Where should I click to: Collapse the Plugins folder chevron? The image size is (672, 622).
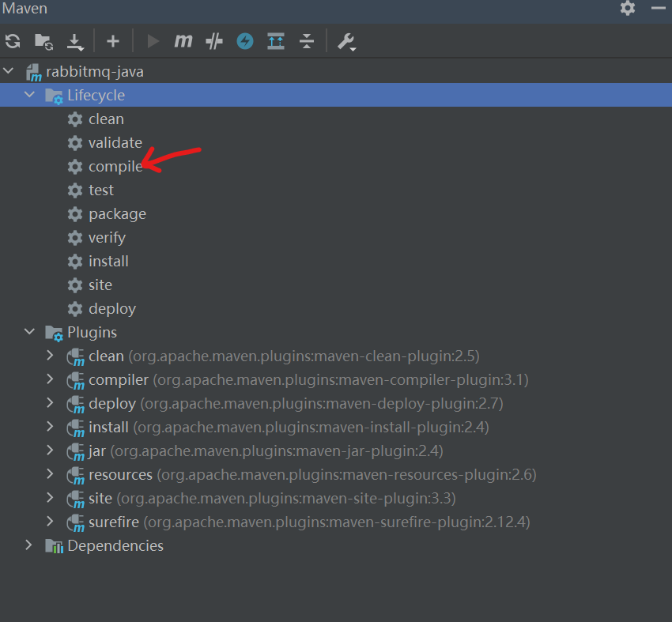[29, 331]
